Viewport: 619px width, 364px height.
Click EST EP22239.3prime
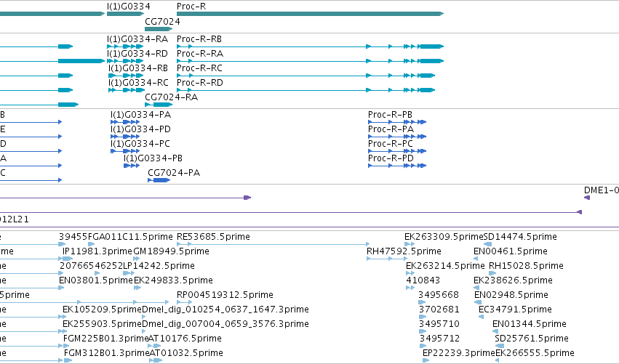459,354
